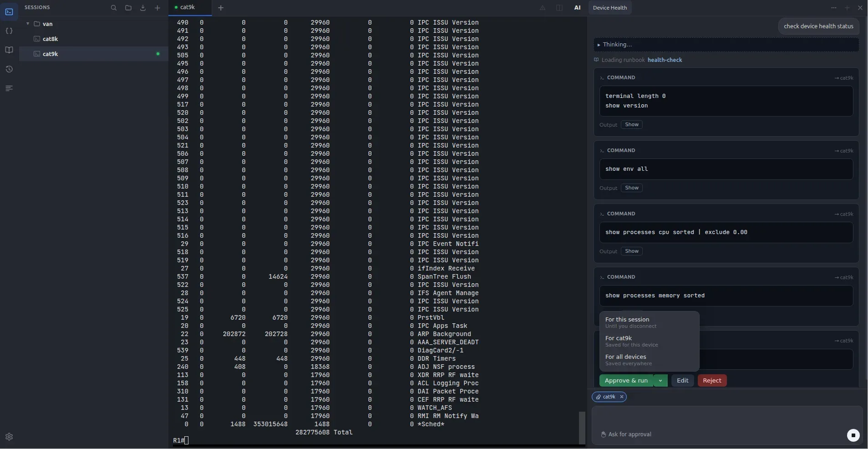Screen dimensions: 868x449
Task: Open the terminal sessions view in left sidebar
Action: (9, 12)
